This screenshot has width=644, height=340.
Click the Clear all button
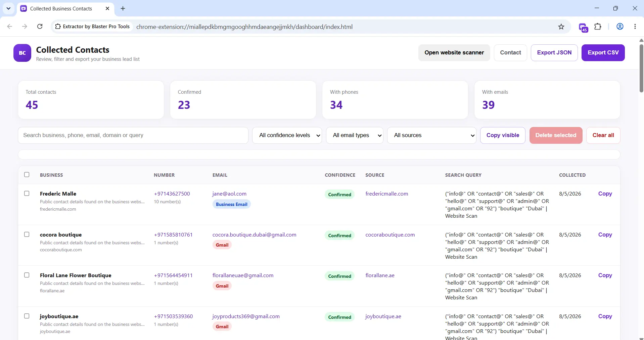[x=603, y=135]
